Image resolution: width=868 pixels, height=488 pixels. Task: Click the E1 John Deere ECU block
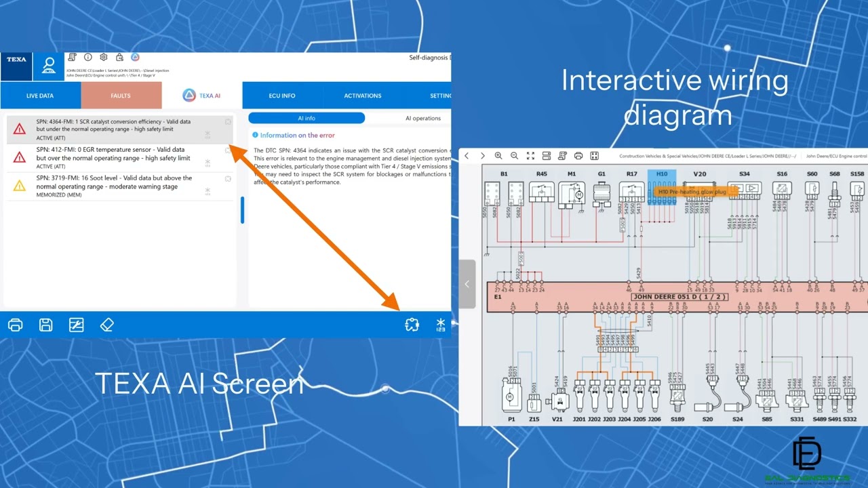point(676,297)
